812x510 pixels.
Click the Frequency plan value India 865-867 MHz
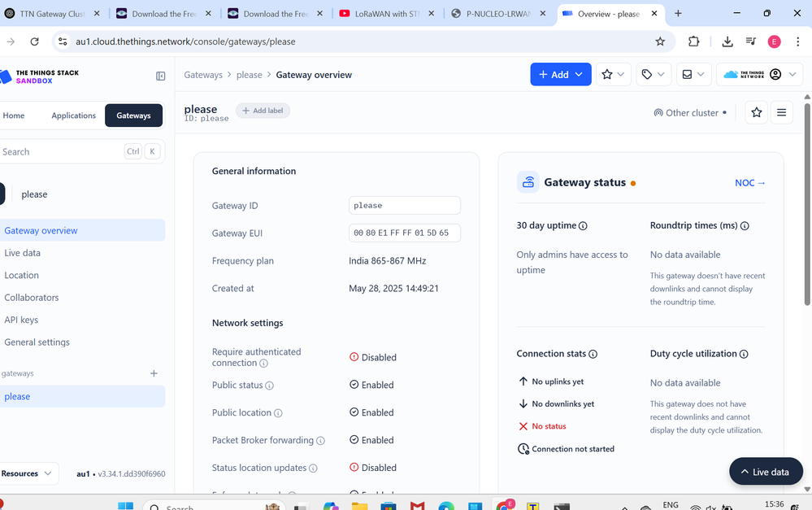click(x=388, y=261)
